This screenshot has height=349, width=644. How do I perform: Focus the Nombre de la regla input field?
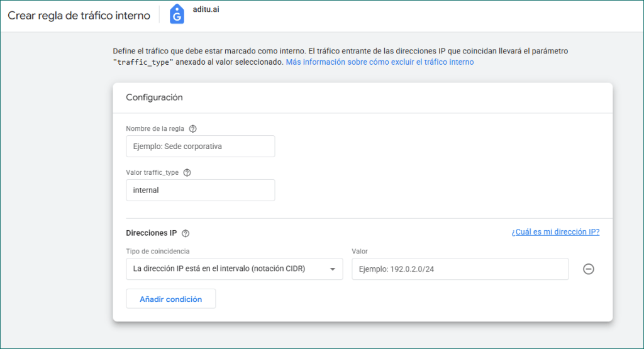coord(201,147)
